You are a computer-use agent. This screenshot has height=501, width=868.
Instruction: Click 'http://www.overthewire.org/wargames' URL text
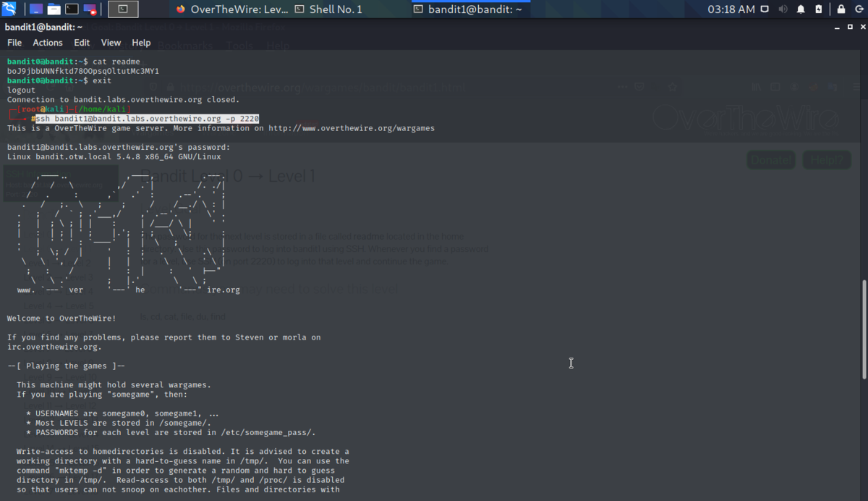352,128
